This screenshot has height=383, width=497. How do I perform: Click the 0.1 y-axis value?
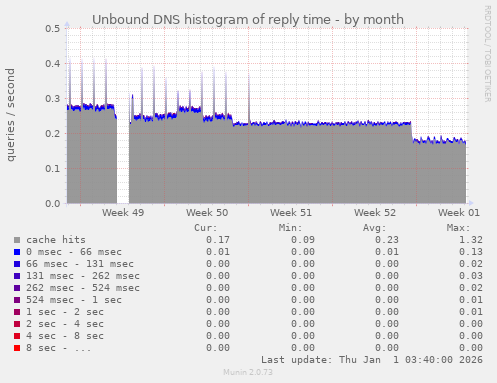click(53, 168)
